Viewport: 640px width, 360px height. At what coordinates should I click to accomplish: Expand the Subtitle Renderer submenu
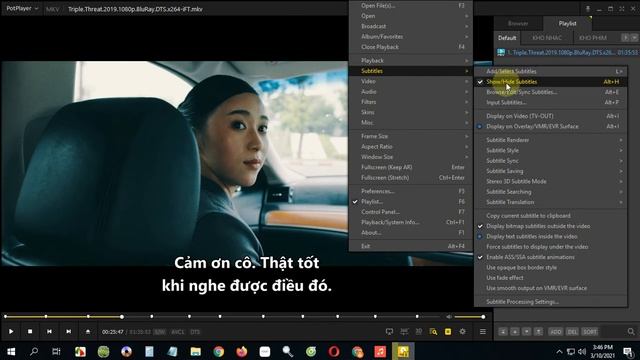point(550,140)
